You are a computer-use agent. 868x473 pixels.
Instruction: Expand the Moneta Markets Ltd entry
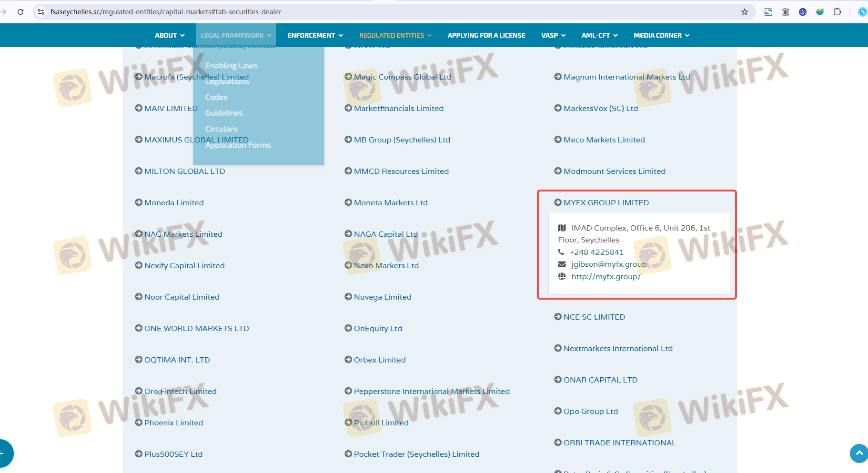click(x=390, y=202)
